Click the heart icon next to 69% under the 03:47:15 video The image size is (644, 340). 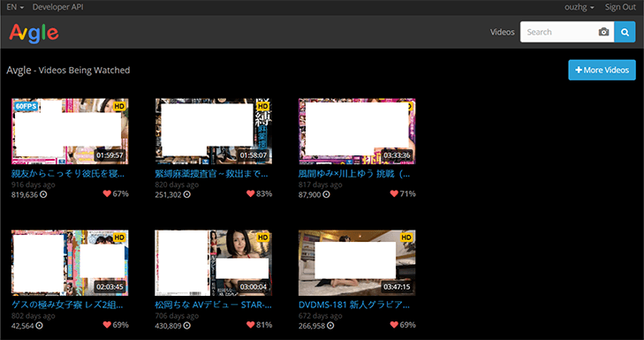(394, 325)
